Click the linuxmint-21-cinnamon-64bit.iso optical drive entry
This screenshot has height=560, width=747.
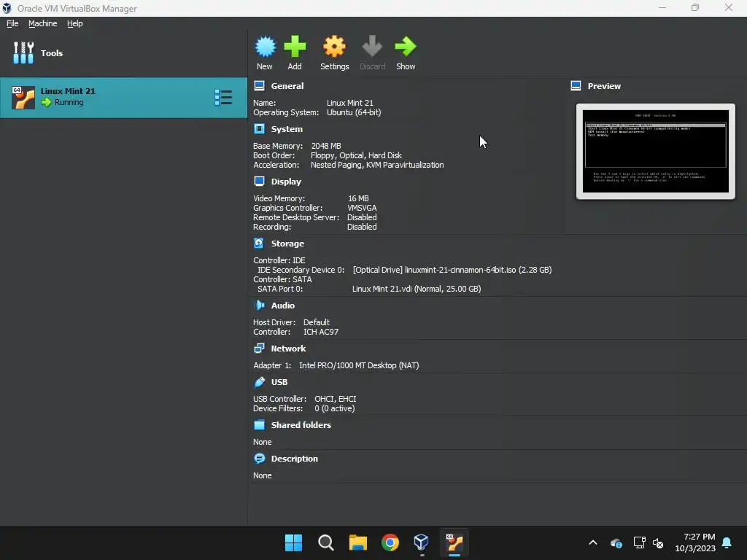452,270
